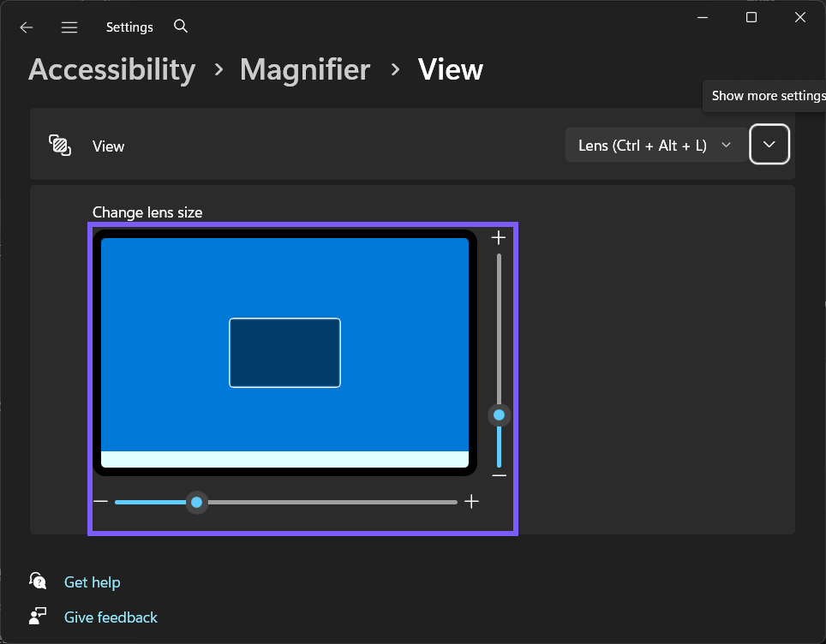Screen dimensions: 826x644
Task: Click the Get help icon
Action: [x=38, y=581]
